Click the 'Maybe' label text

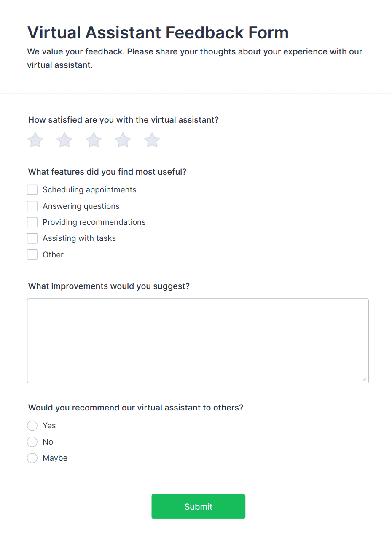pos(55,458)
